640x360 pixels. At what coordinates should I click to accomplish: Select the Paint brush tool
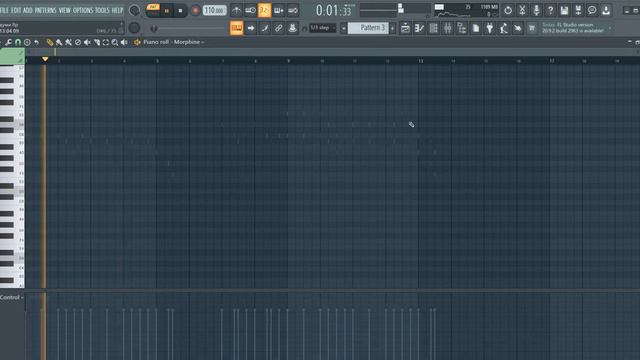59,42
